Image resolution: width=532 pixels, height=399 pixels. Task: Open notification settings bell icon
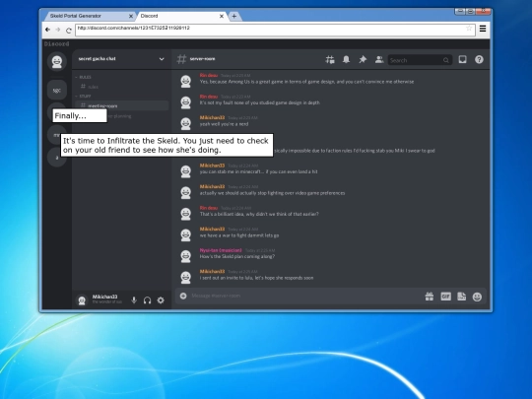tap(346, 60)
